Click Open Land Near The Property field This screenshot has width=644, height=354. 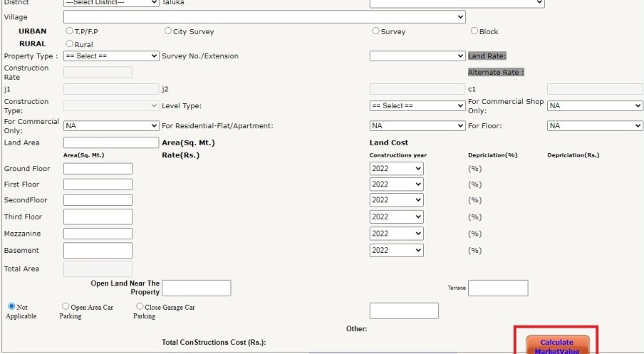197,288
